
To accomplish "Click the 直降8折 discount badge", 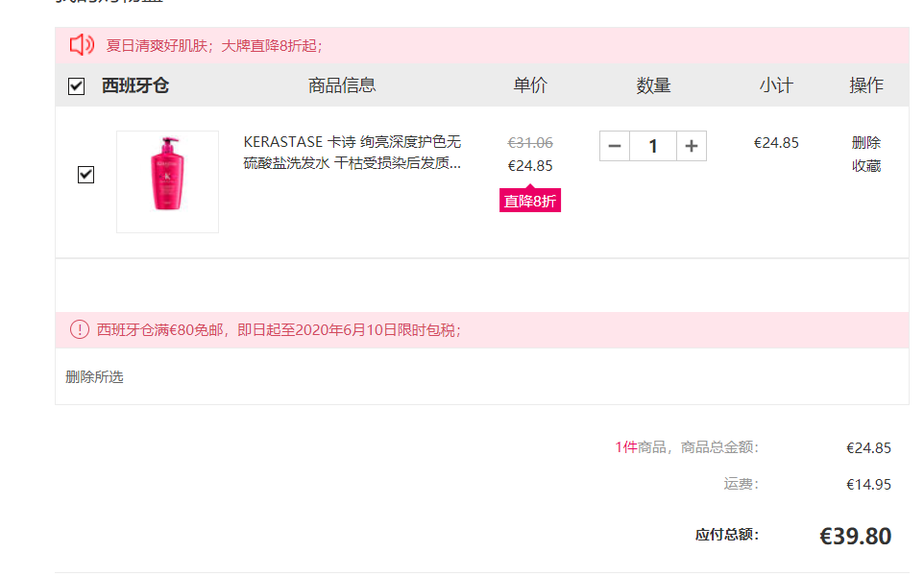I will point(530,201).
